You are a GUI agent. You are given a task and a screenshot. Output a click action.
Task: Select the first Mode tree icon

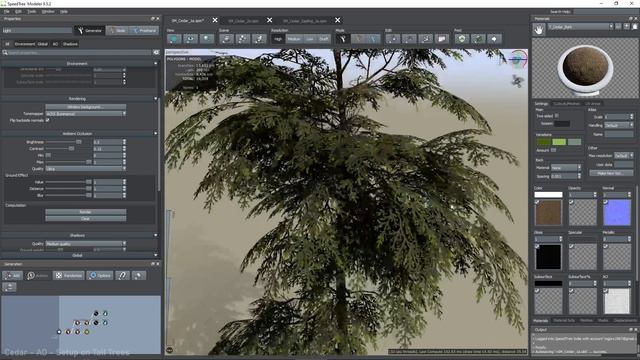[343, 39]
